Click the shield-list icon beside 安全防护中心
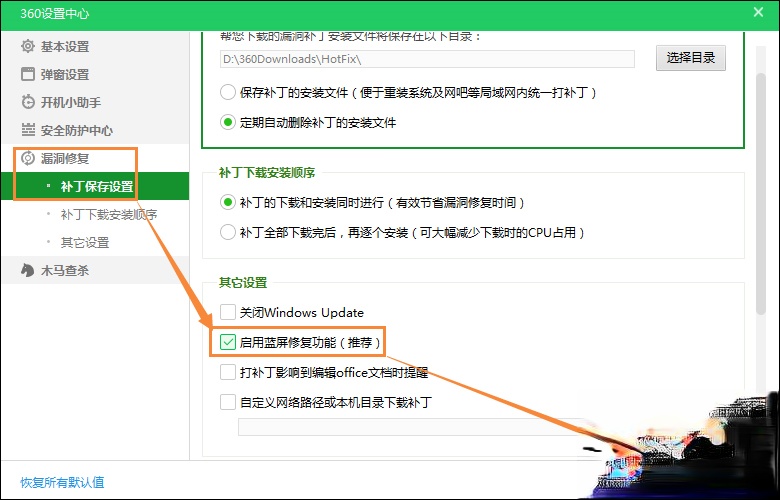The image size is (780, 500). coord(28,130)
